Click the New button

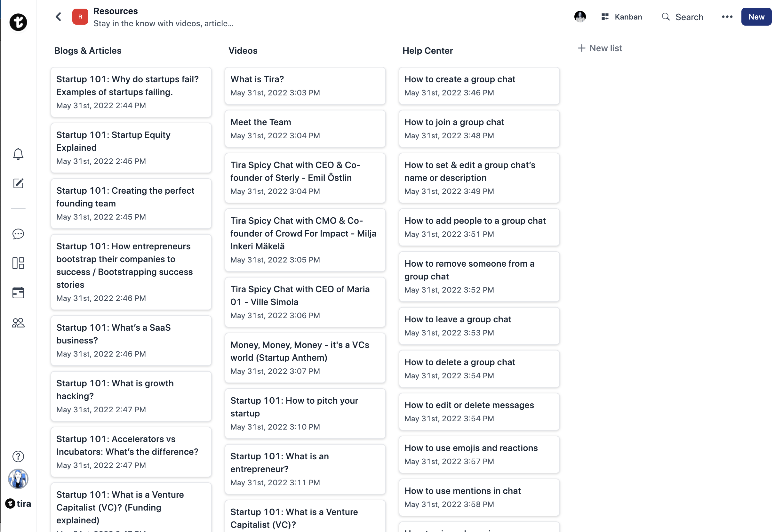pos(756,17)
